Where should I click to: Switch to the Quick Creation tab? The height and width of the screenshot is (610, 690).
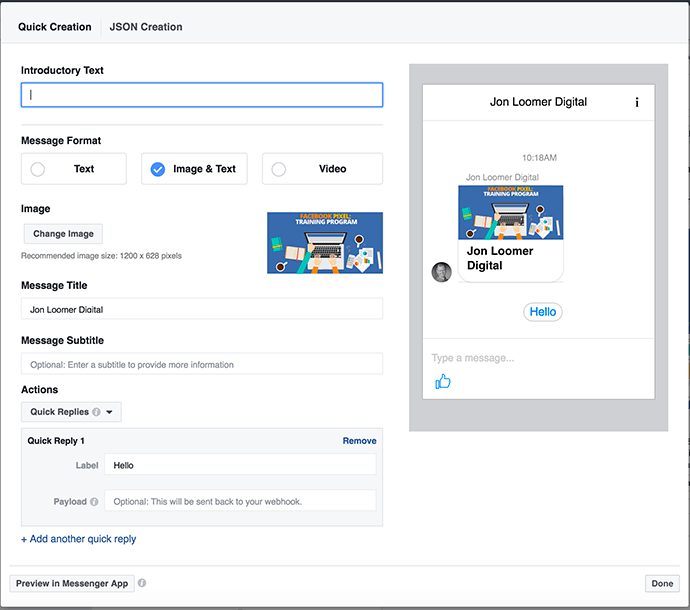click(54, 27)
